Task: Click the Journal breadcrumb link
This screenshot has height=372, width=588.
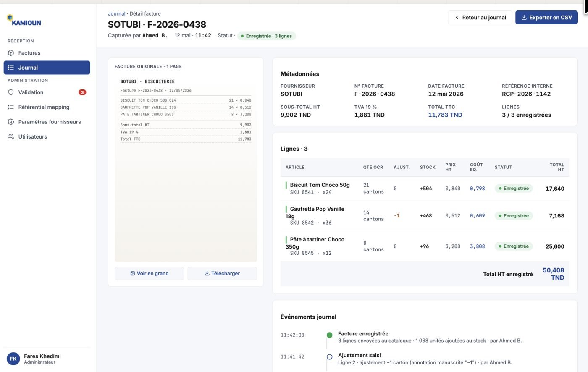Action: [x=116, y=14]
